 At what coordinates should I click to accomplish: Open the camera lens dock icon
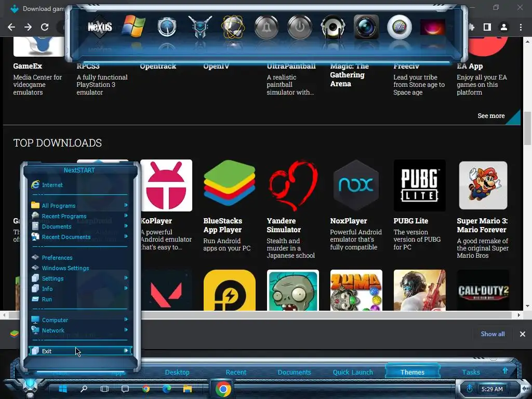(x=366, y=27)
